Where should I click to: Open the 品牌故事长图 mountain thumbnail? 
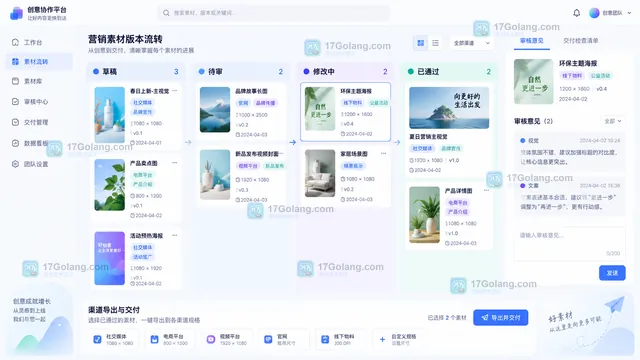215,110
